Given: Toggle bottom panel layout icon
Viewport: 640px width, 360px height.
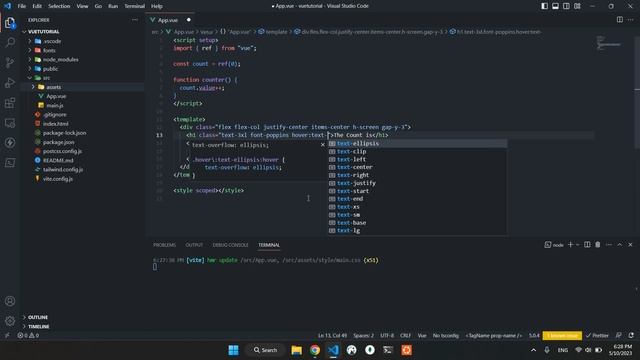Looking at the screenshot, I should click(556, 6).
